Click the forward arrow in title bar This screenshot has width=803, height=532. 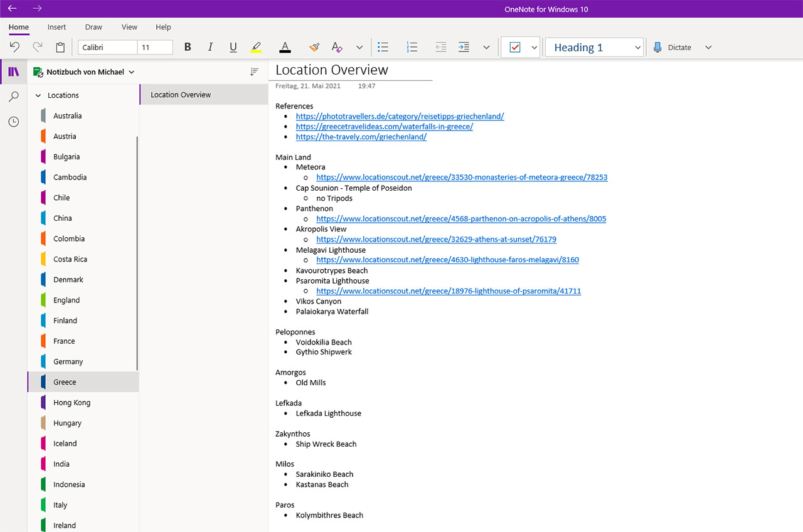click(37, 9)
